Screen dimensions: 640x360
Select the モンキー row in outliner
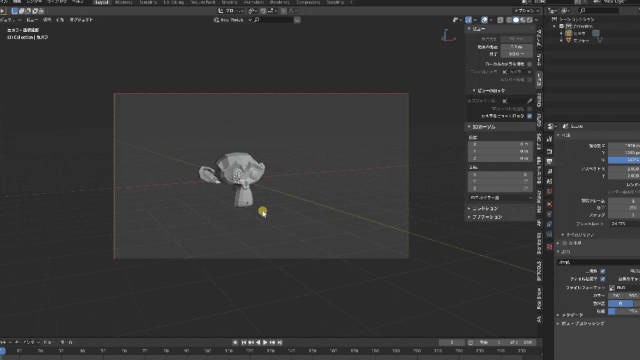(x=581, y=40)
